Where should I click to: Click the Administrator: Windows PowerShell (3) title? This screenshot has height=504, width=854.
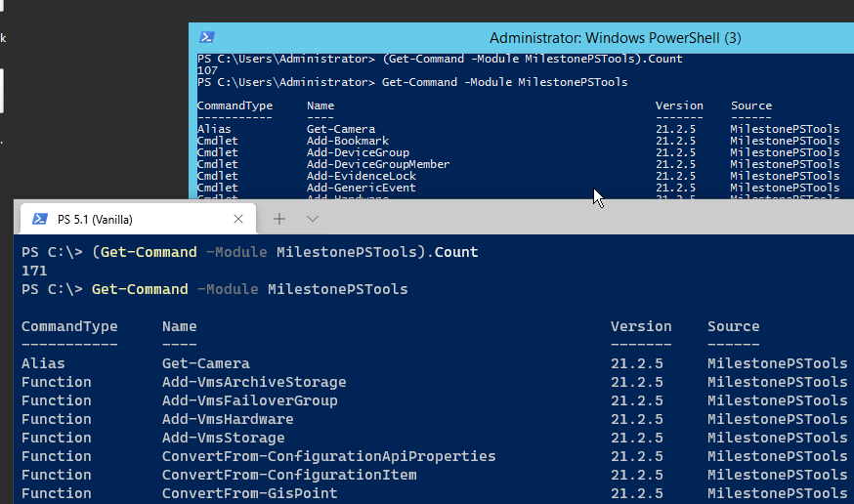tap(615, 38)
